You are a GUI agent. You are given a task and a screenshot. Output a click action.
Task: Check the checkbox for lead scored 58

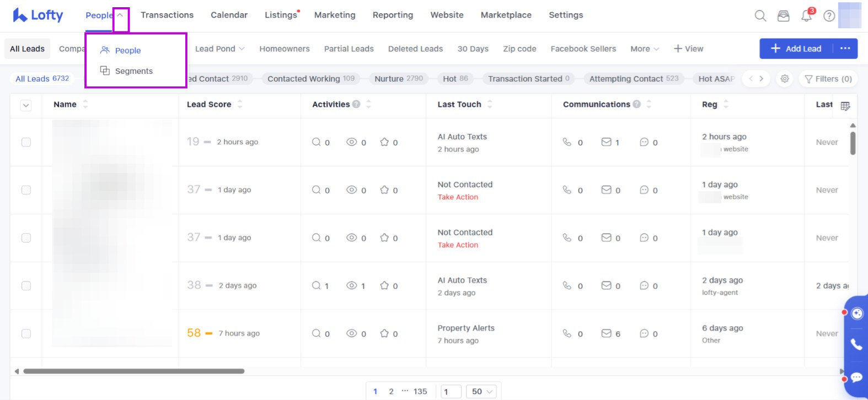pos(26,333)
